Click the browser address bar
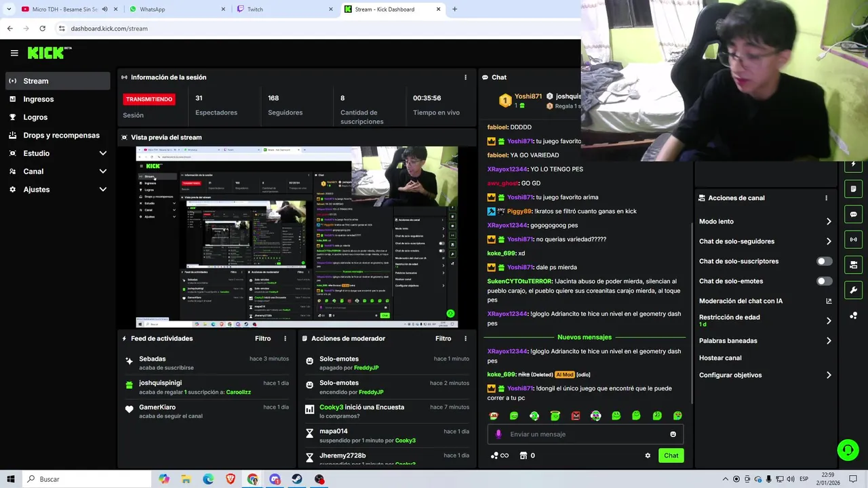Image resolution: width=868 pixels, height=488 pixels. (315, 28)
